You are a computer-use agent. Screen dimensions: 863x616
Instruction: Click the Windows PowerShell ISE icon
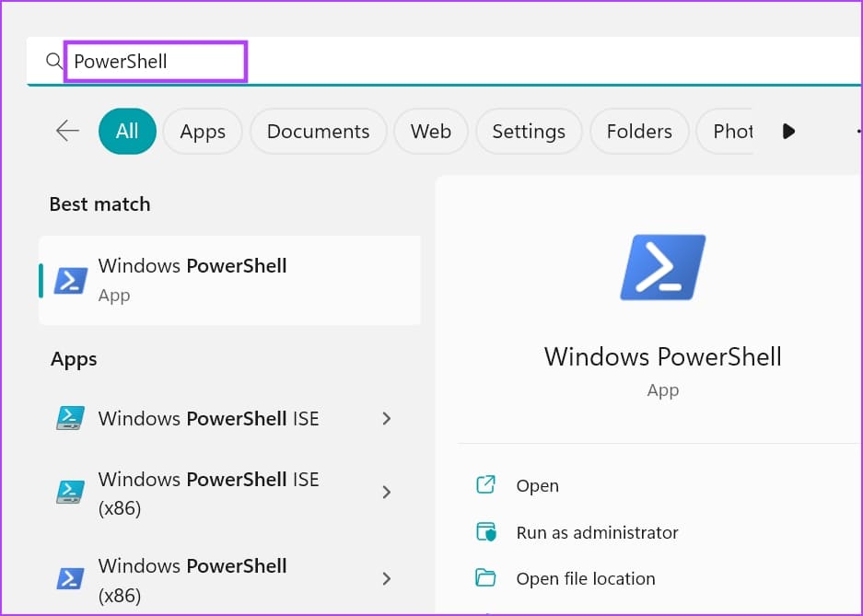click(x=70, y=419)
